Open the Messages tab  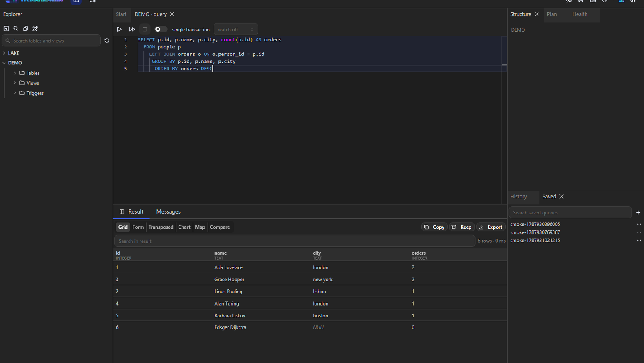click(x=168, y=211)
